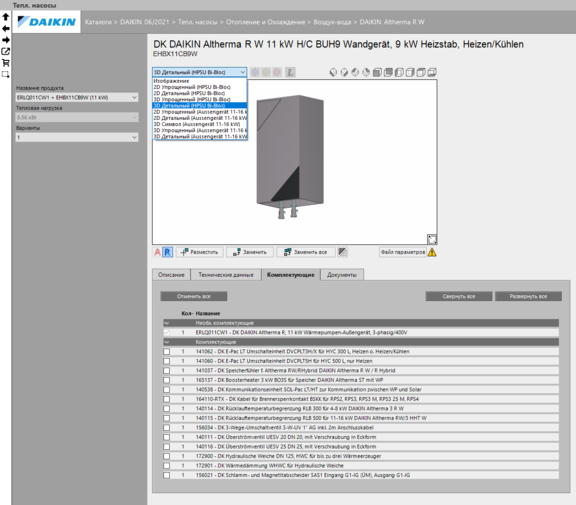The height and width of the screenshot is (505, 576).
Task: Switch to the Документы tab
Action: (x=342, y=275)
